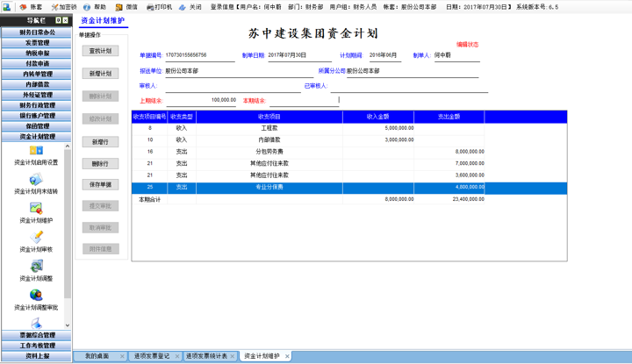Viewport: 632px width, 364px height.
Task: Expand 外经证管理 navigation group
Action: 37,95
